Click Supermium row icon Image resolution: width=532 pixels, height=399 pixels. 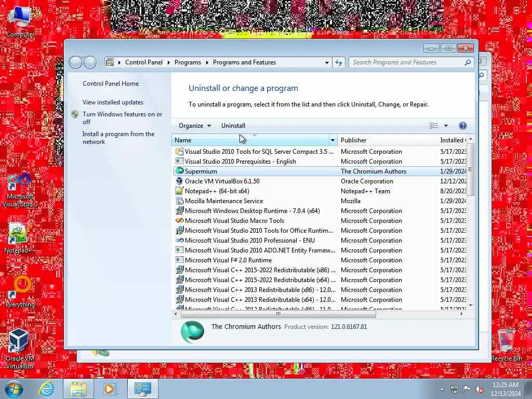pyautogui.click(x=179, y=171)
